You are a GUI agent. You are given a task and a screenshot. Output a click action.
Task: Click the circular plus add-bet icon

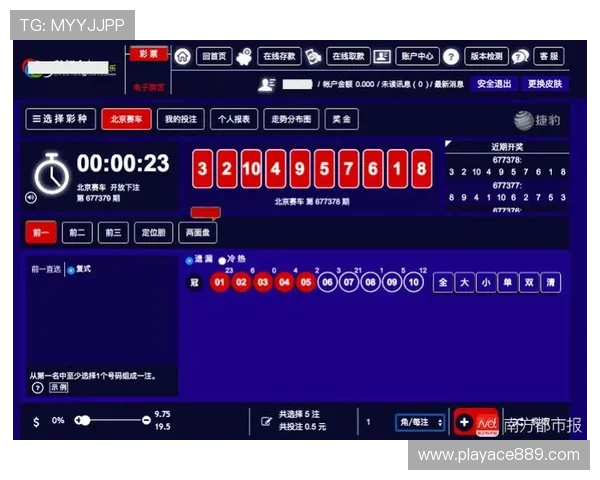coord(464,422)
